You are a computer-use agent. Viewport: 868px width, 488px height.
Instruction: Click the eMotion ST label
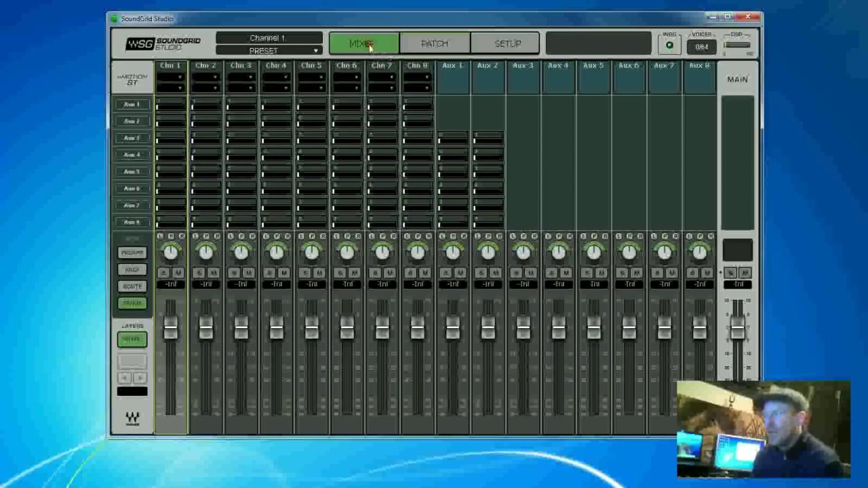[x=132, y=79]
